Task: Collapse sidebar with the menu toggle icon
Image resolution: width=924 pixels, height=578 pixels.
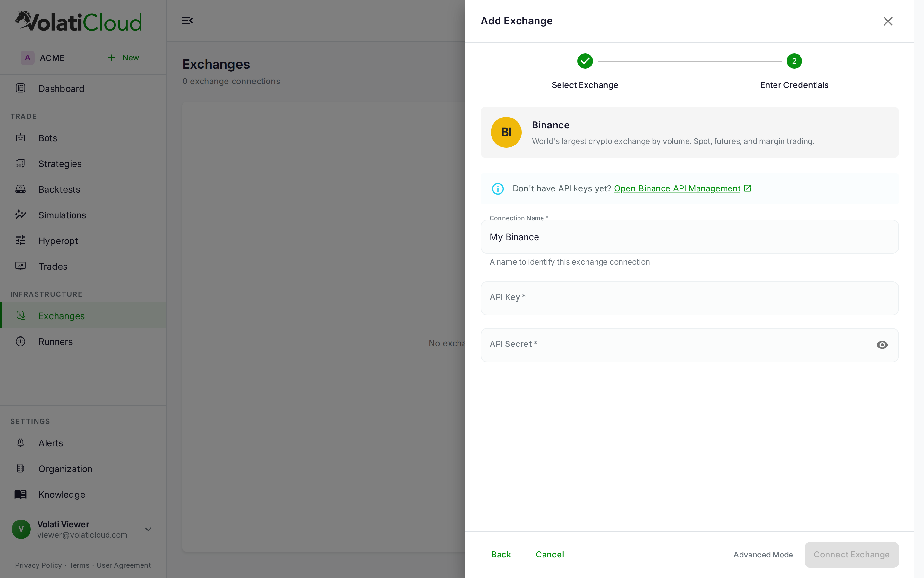Action: pos(187,21)
